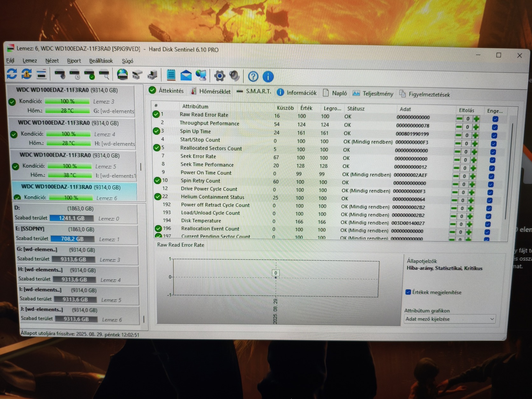Click the drive-with-monitor toolbar icon
The image size is (532, 399).
(x=152, y=75)
